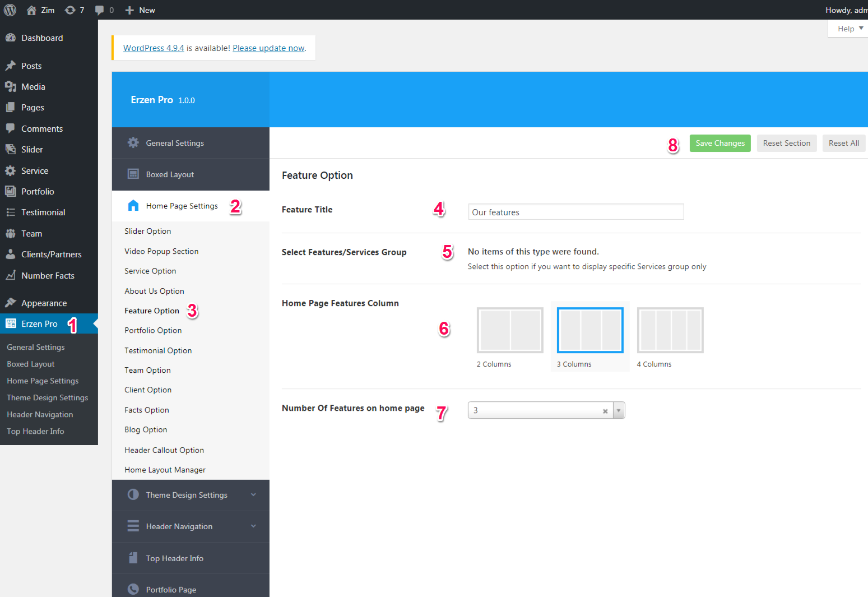Click the Header Navigation hamburger icon
868x597 pixels.
133,526
